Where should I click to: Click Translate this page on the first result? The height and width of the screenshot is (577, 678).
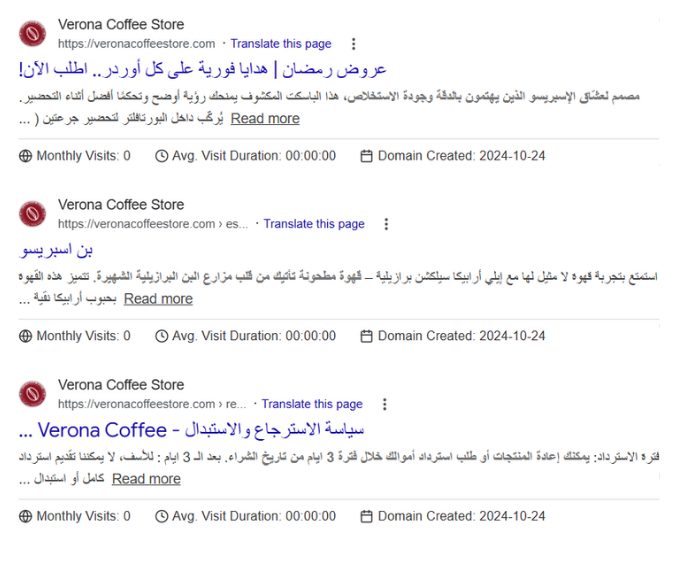point(281,44)
